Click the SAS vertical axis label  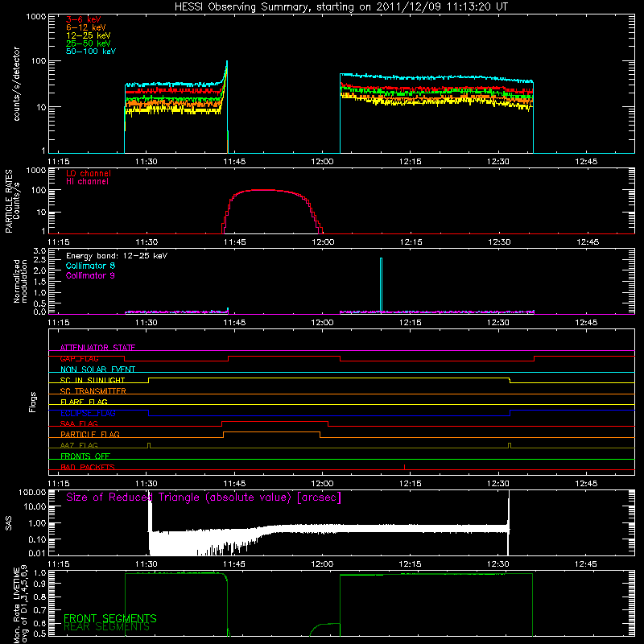[x=9, y=522]
